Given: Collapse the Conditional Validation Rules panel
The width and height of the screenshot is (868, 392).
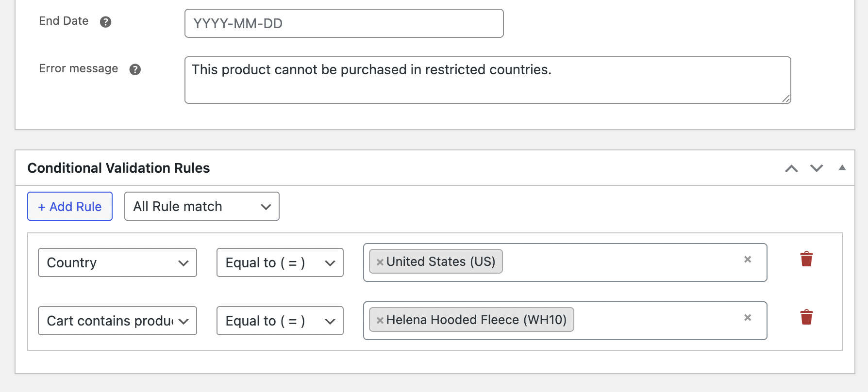Looking at the screenshot, I should coord(842,168).
